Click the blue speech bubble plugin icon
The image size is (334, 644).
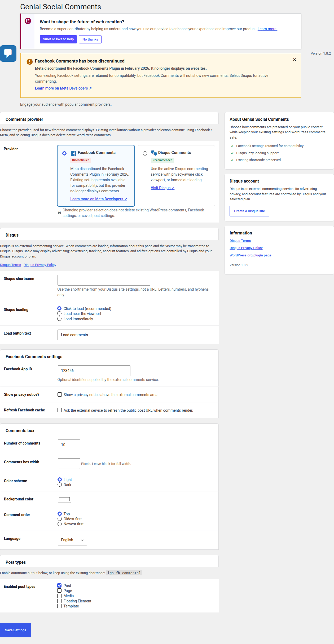8,53
